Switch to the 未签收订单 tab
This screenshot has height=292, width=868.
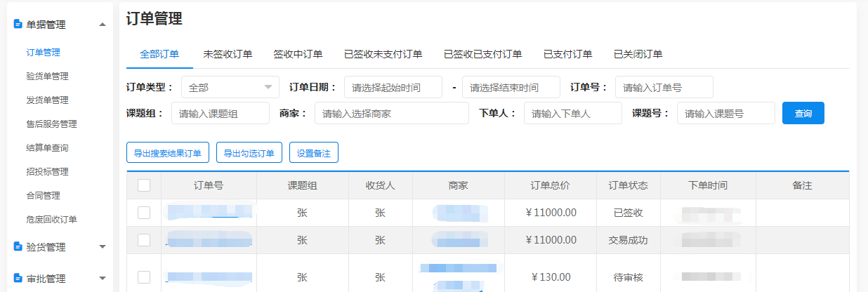point(228,54)
